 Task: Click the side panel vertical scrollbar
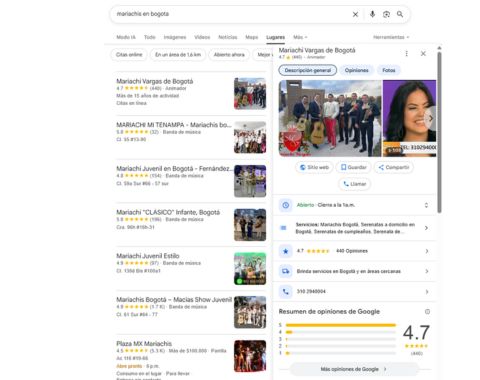pos(439,132)
